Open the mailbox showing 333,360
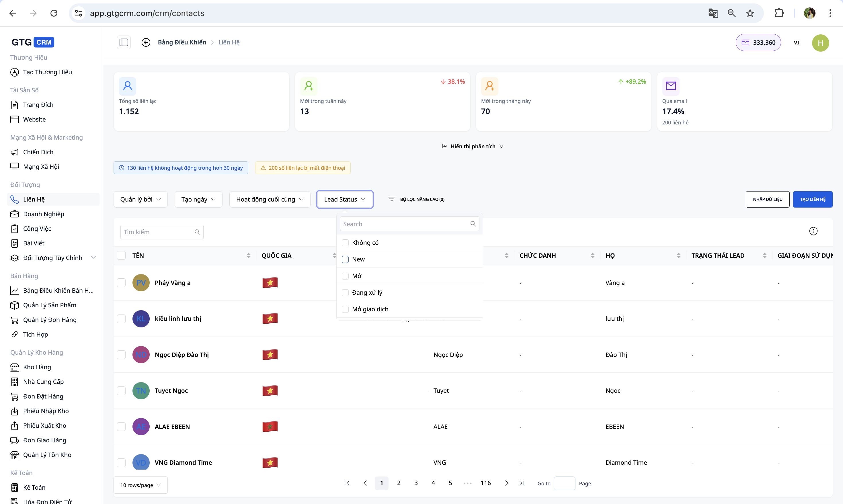The width and height of the screenshot is (843, 504). pos(758,42)
